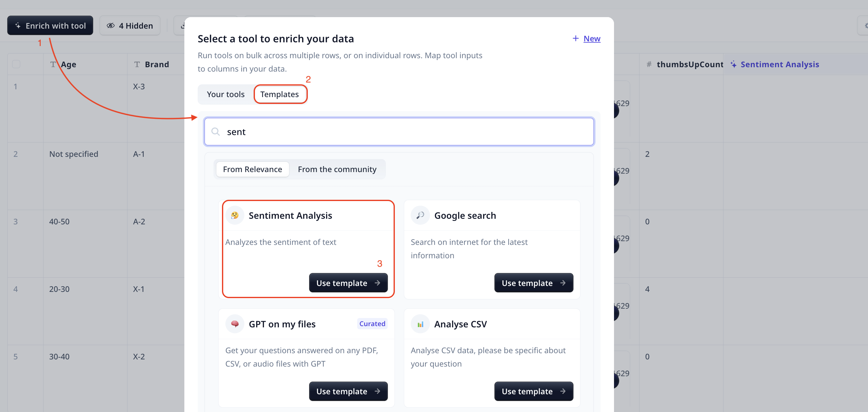Use the Sentiment Analysis template
868x412 pixels.
pyautogui.click(x=348, y=283)
